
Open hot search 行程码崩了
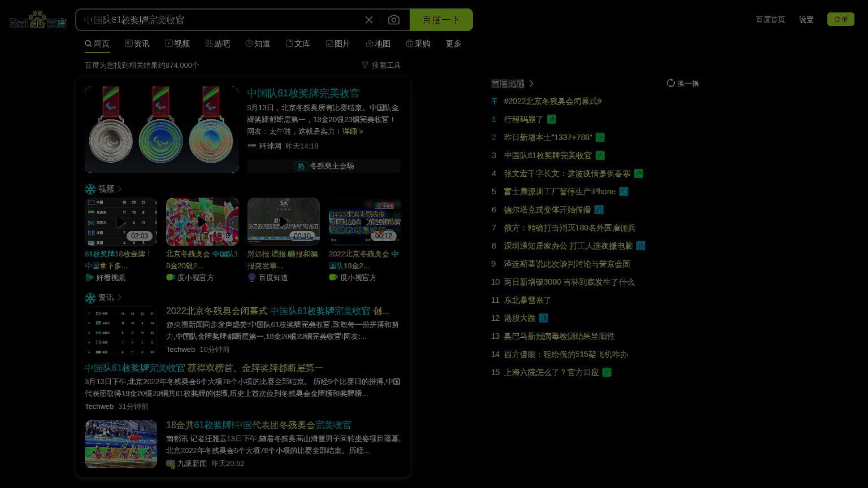[523, 119]
